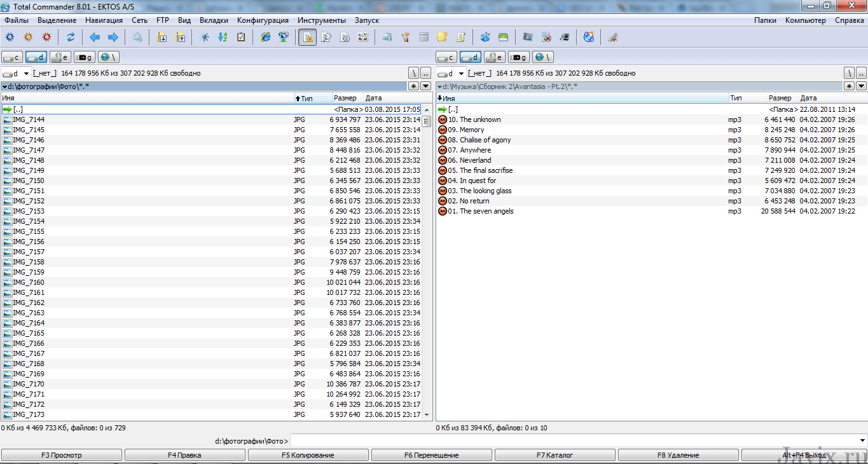Viewport: 868px width, 464px height.
Task: Go back with the blue left arrow
Action: coord(95,37)
